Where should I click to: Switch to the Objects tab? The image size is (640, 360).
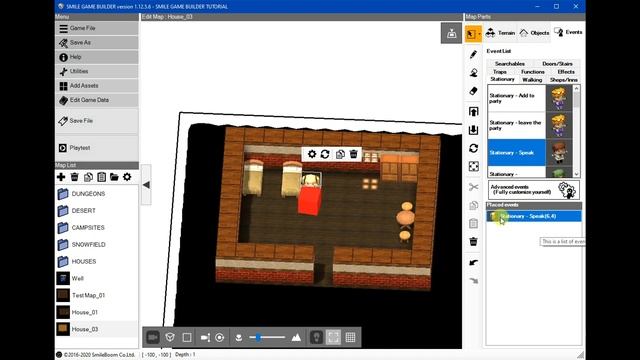tap(535, 33)
